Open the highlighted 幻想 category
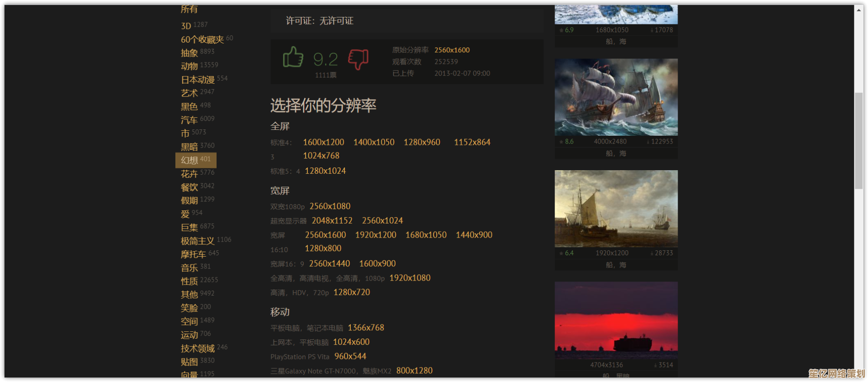The width and height of the screenshot is (868, 382). (x=189, y=160)
